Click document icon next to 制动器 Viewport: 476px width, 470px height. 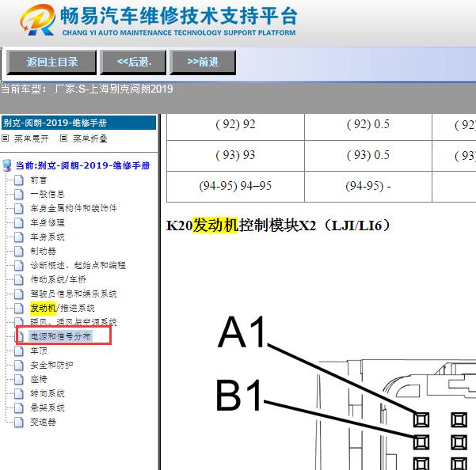pos(19,251)
